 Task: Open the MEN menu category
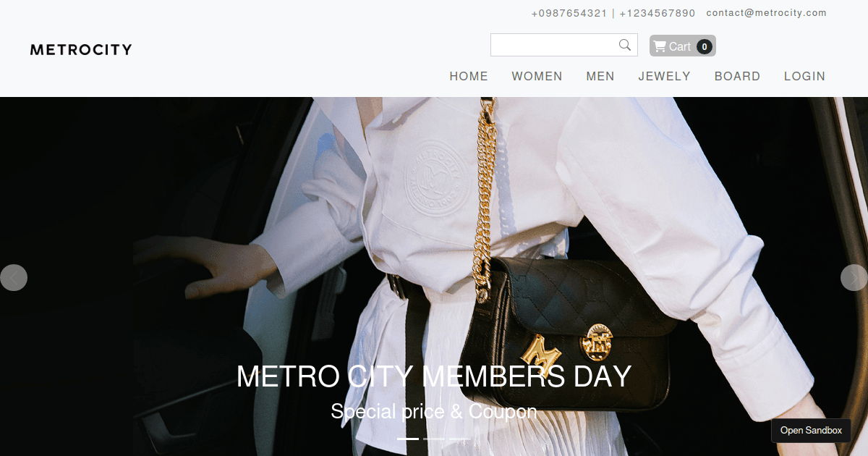coord(600,76)
